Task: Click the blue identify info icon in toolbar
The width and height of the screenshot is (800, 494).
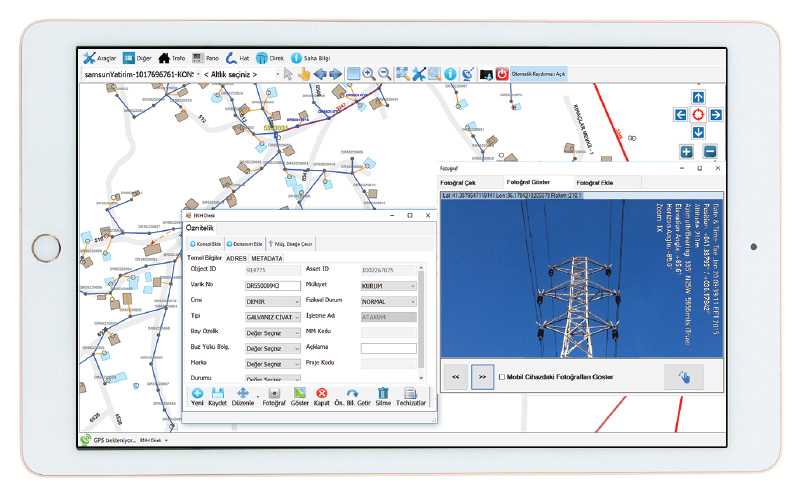Action: tap(450, 75)
